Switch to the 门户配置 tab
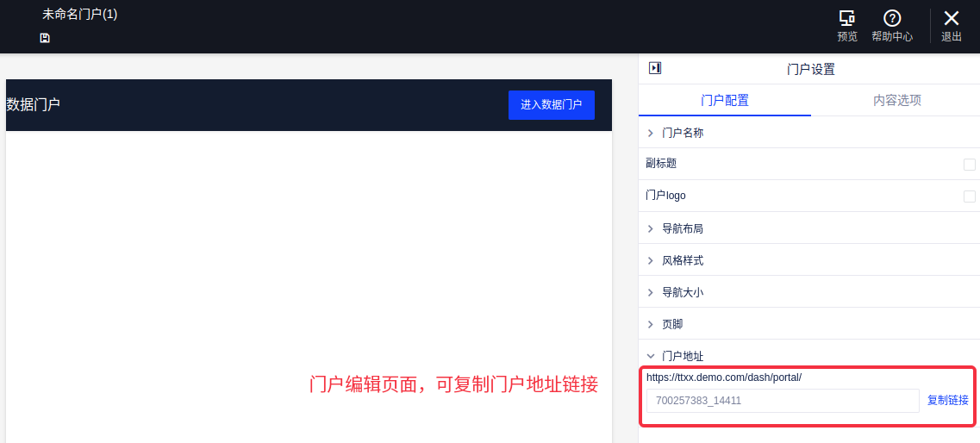 coord(725,100)
